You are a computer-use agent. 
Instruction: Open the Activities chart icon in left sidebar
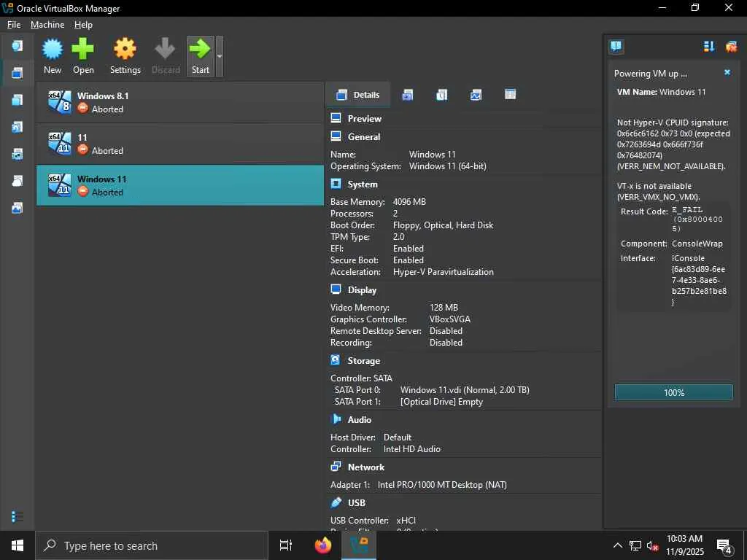pyautogui.click(x=18, y=208)
